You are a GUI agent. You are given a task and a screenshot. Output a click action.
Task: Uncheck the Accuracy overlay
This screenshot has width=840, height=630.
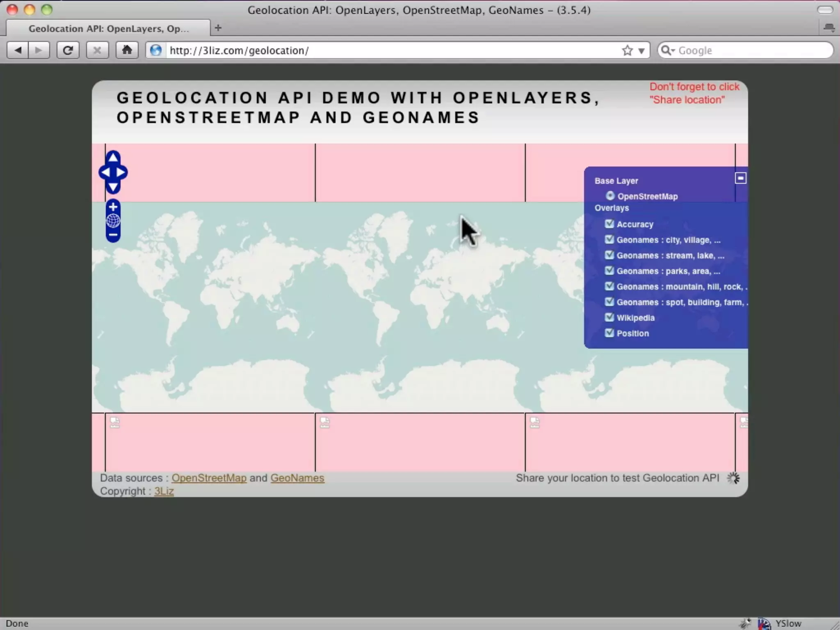tap(609, 224)
